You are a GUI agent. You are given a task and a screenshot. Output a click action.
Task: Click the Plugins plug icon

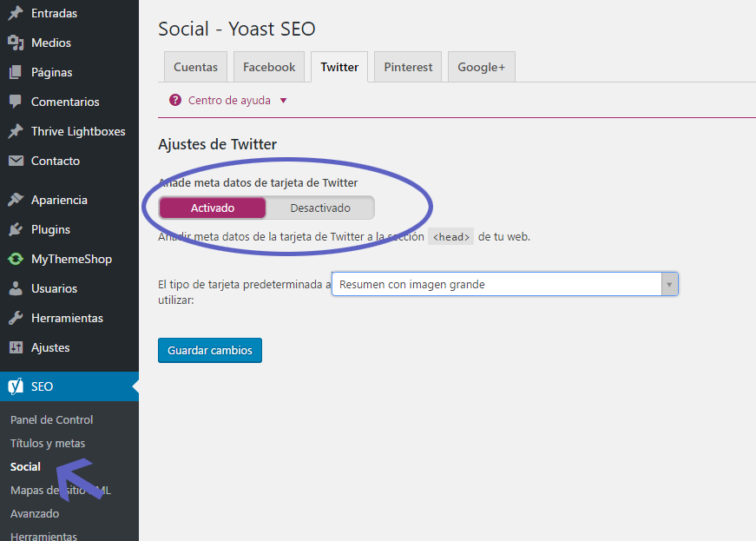pyautogui.click(x=16, y=229)
